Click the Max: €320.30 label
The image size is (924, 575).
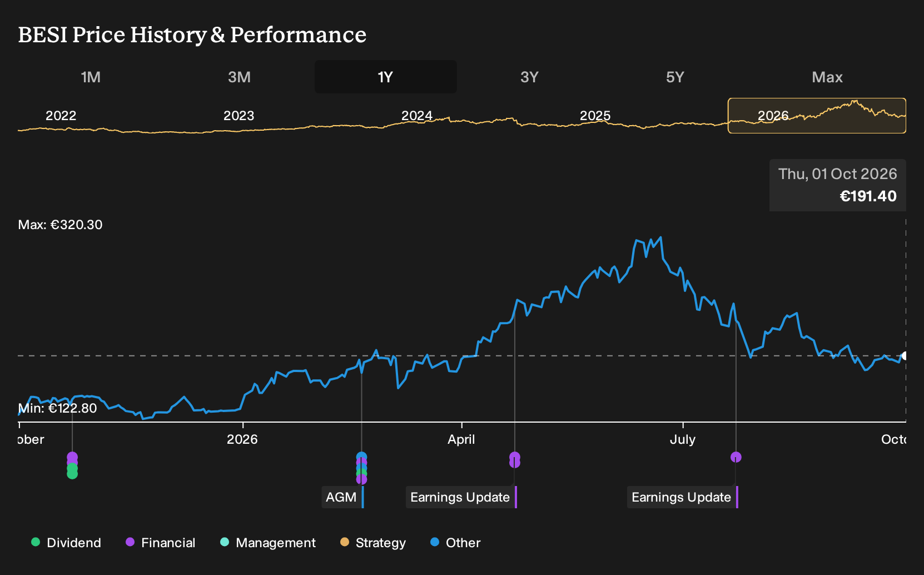pyautogui.click(x=60, y=225)
